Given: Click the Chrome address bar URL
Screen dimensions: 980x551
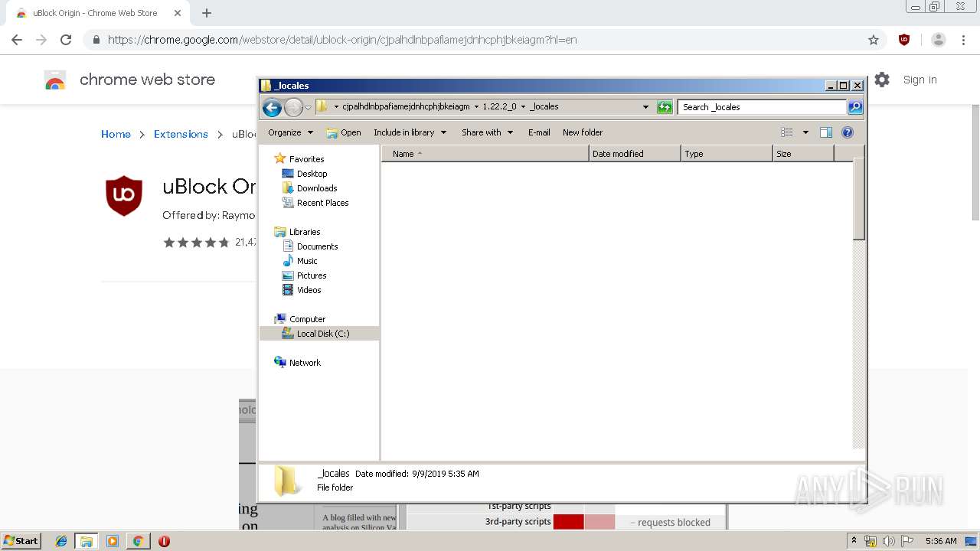Looking at the screenshot, I should click(x=342, y=40).
